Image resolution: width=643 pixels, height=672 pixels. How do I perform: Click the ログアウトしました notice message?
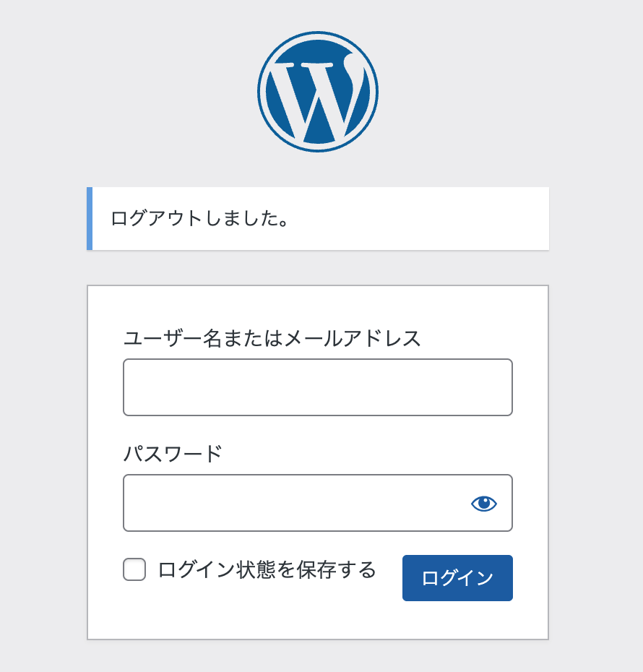[199, 218]
